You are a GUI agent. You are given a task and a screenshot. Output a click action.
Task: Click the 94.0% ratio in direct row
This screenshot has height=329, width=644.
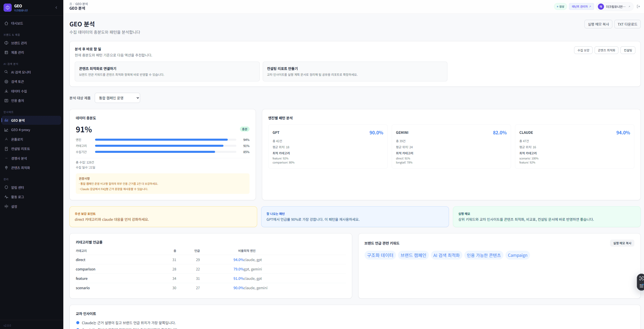click(x=239, y=260)
